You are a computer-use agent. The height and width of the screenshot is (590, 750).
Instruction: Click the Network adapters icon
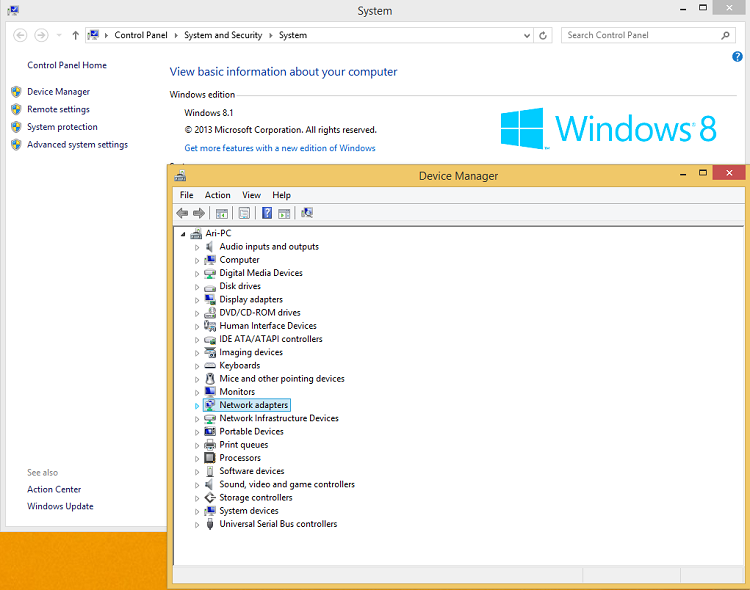(x=210, y=405)
